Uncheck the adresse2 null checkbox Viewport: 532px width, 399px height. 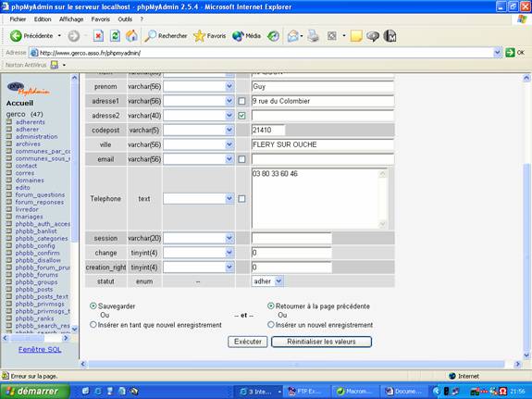pos(241,116)
